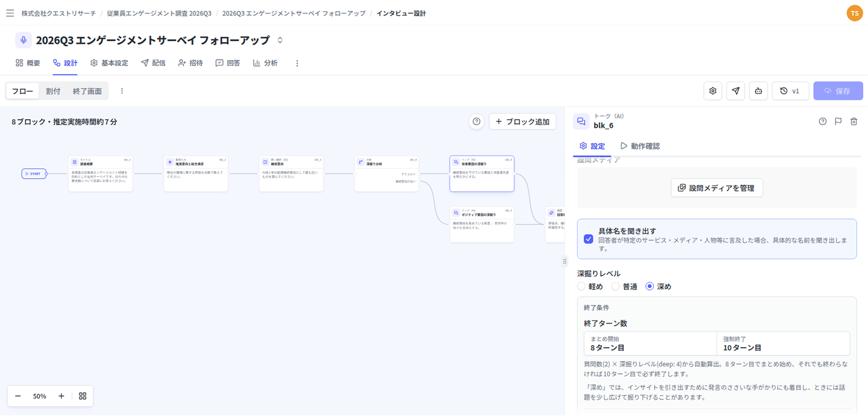Click 設問メディアを管理 button

(717, 188)
